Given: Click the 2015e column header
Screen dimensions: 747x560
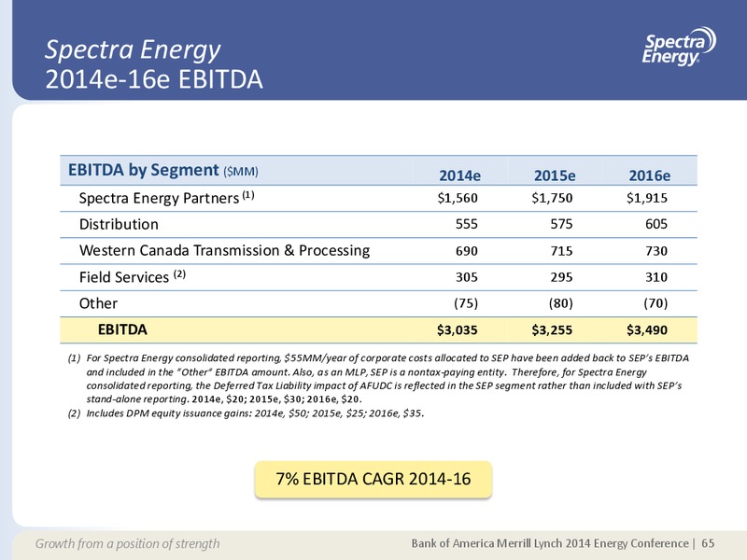Looking at the screenshot, I should (x=555, y=175).
